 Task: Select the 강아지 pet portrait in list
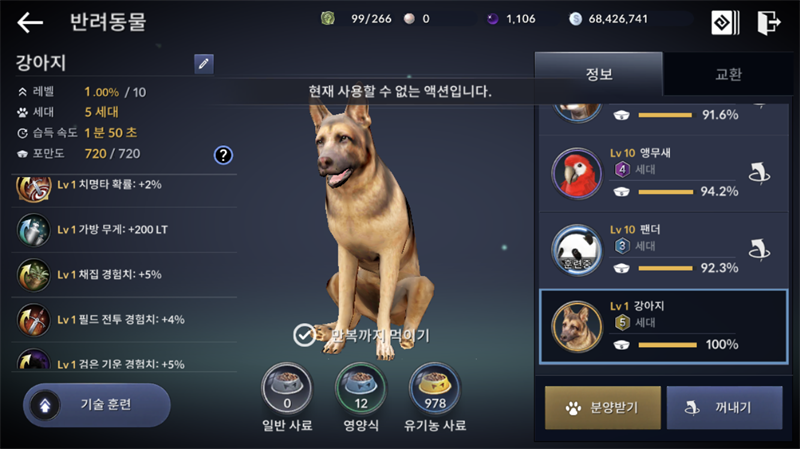(577, 327)
